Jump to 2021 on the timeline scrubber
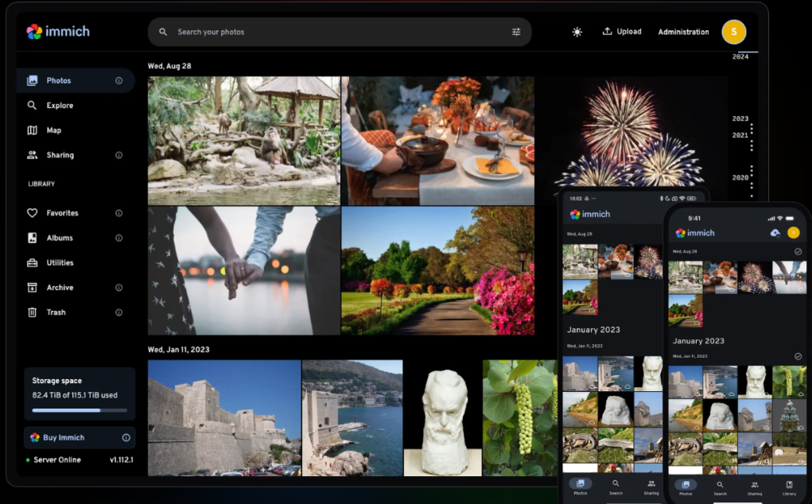The height and width of the screenshot is (504, 812). coord(740,135)
